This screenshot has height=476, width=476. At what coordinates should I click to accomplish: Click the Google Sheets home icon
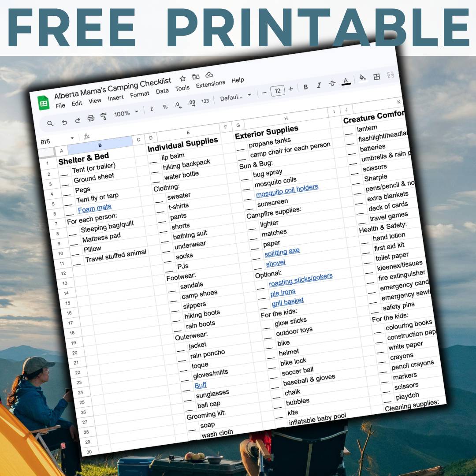tap(44, 104)
